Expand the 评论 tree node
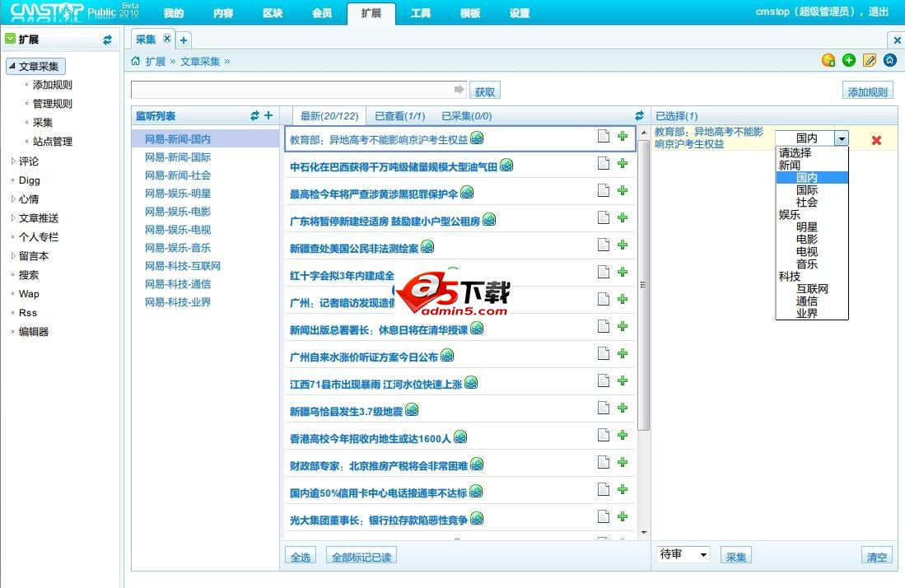Screen dimensions: 905x588 tap(13, 161)
